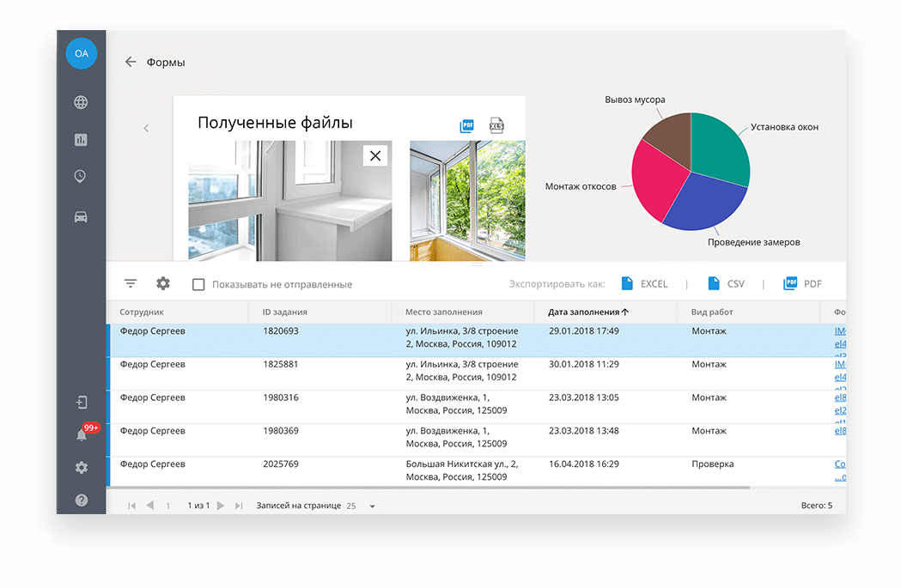
Task: Click the logout door icon in sidebar
Action: [82, 403]
